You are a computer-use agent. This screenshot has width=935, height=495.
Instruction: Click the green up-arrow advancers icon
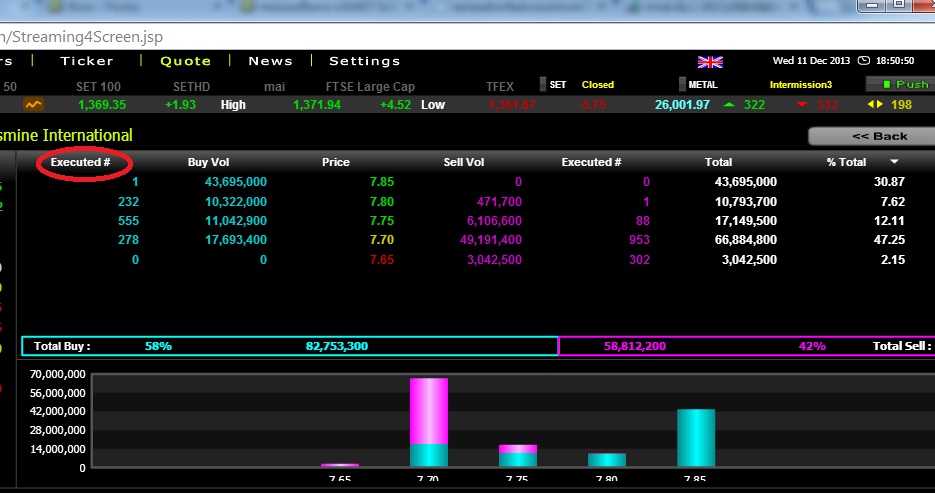point(729,104)
